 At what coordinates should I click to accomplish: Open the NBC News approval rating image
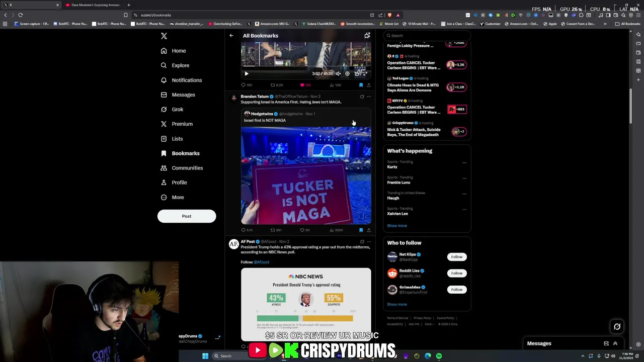[x=306, y=305]
